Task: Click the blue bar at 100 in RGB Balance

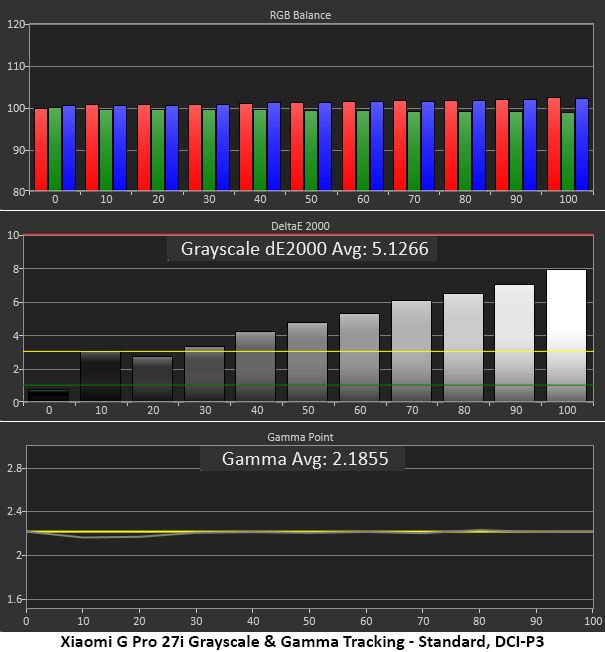Action: (582, 145)
